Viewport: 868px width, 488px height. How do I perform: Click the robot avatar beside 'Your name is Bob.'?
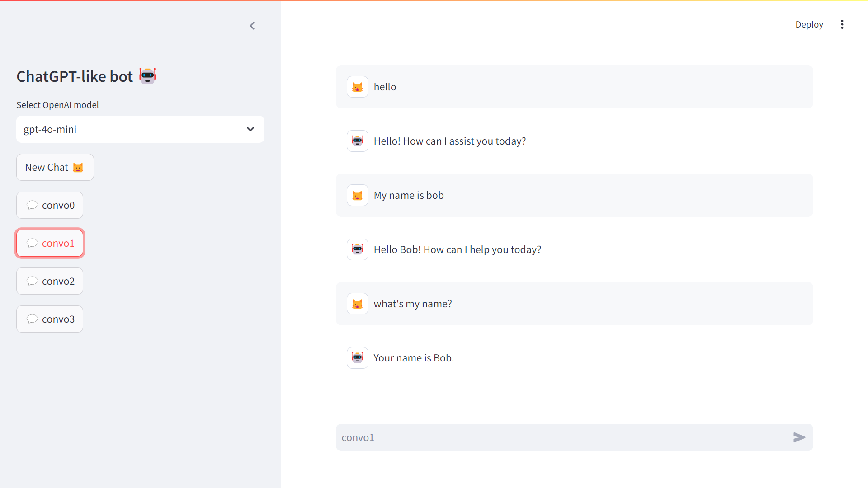(358, 358)
